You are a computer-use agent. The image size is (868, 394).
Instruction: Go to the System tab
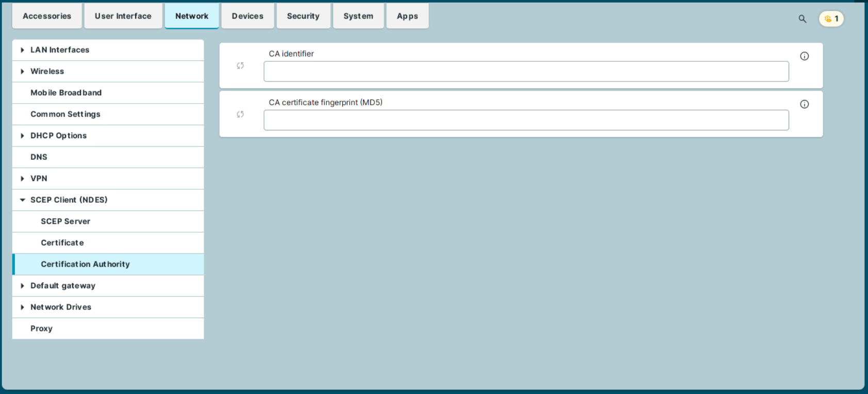click(x=358, y=16)
